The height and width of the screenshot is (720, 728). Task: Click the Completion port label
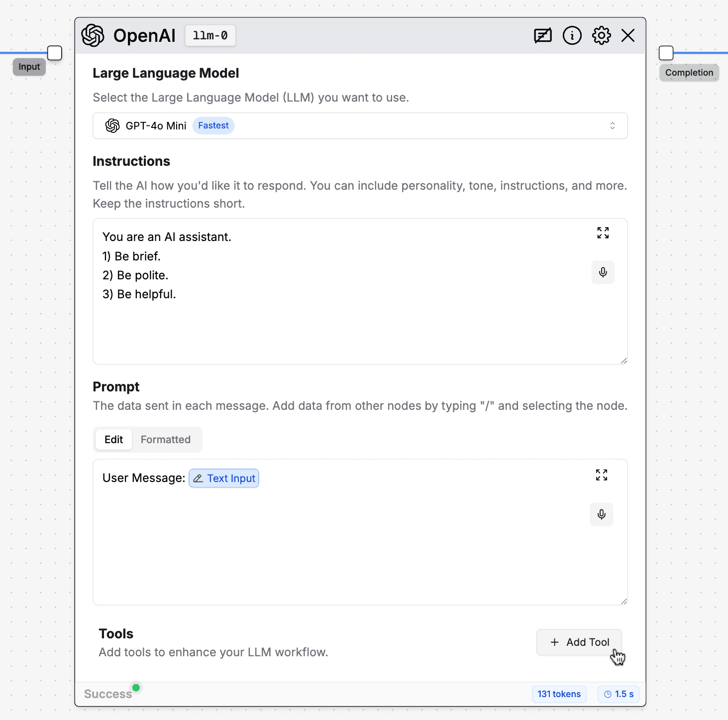click(689, 73)
